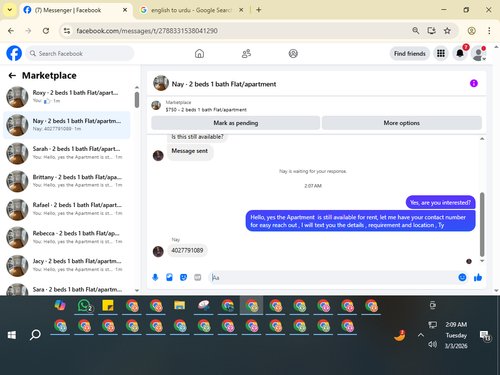Open the Jacy apartment conversation
The width and height of the screenshot is (500, 375).
point(67,265)
